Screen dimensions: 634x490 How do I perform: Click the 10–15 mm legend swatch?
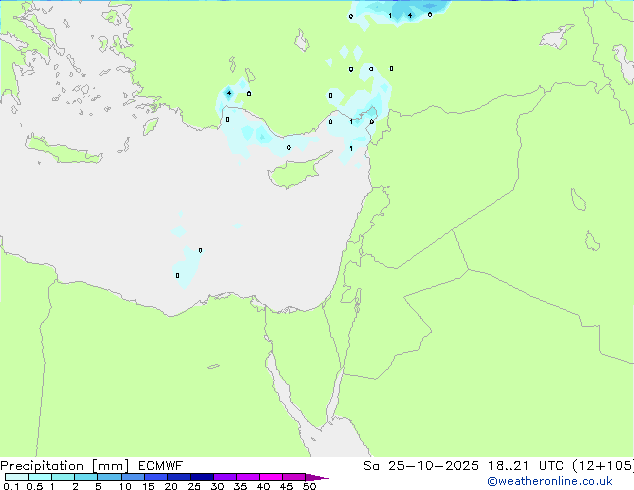(x=132, y=477)
